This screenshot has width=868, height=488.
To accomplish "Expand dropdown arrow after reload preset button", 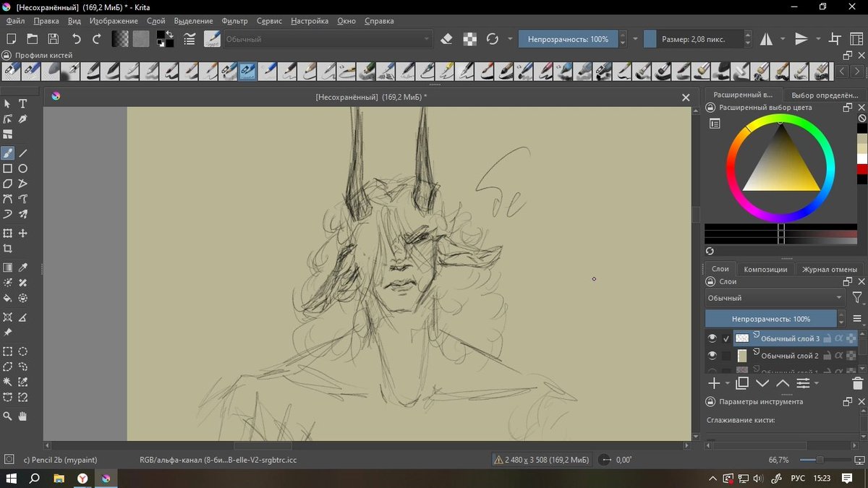I will (x=510, y=39).
